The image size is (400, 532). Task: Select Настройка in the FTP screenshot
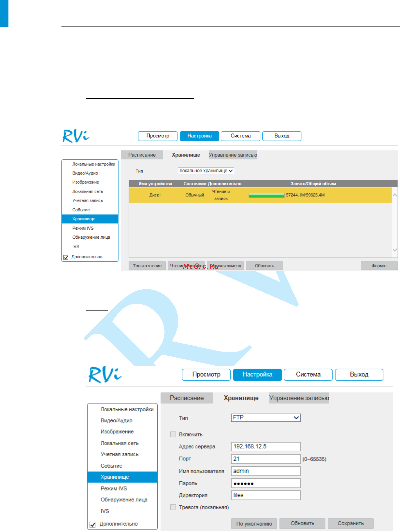click(257, 375)
